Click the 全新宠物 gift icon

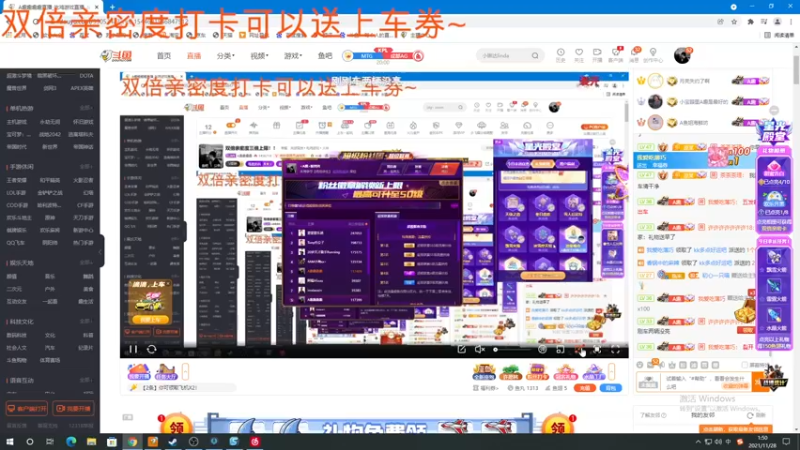484,372
